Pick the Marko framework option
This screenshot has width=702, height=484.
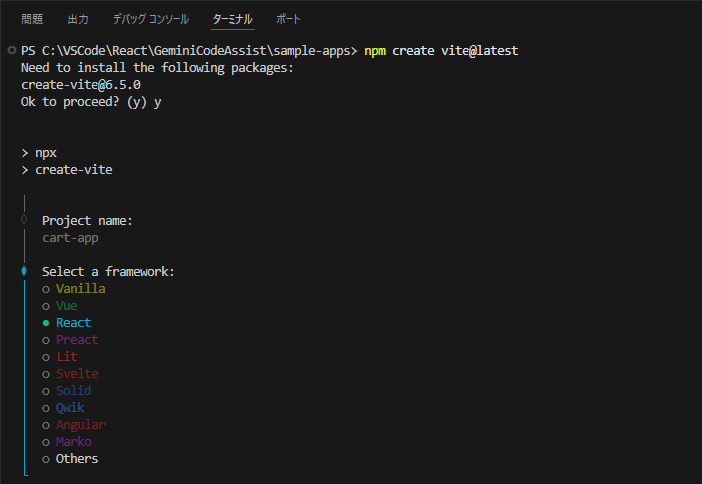click(x=67, y=442)
